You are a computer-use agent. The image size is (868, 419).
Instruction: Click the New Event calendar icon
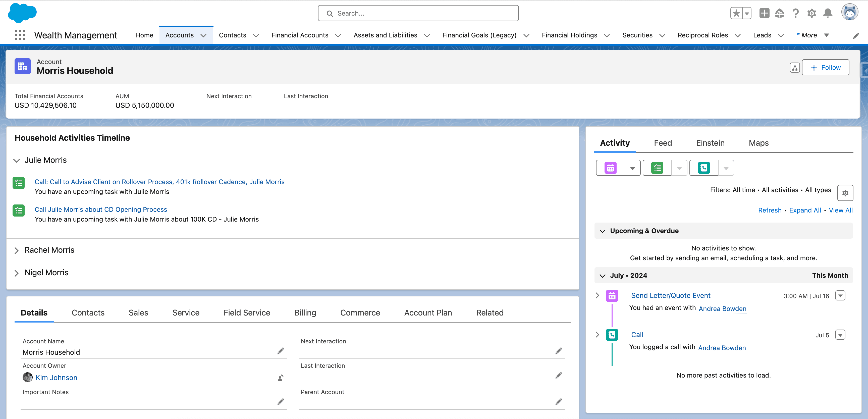point(611,168)
